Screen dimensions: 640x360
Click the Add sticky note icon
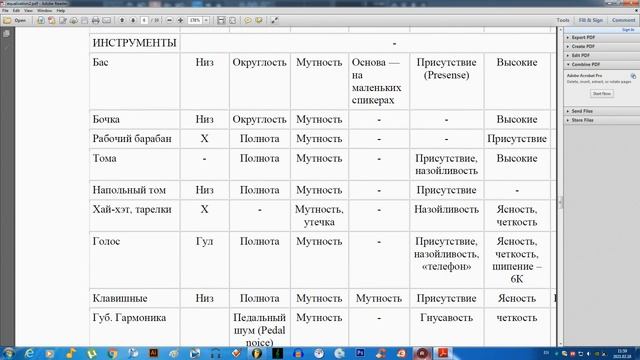pyautogui.click(x=247, y=20)
